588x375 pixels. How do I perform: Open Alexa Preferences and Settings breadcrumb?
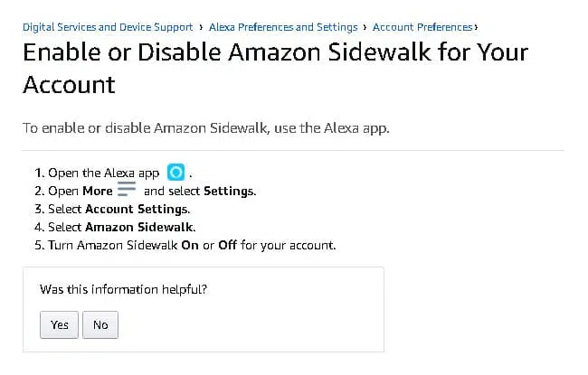tap(283, 27)
